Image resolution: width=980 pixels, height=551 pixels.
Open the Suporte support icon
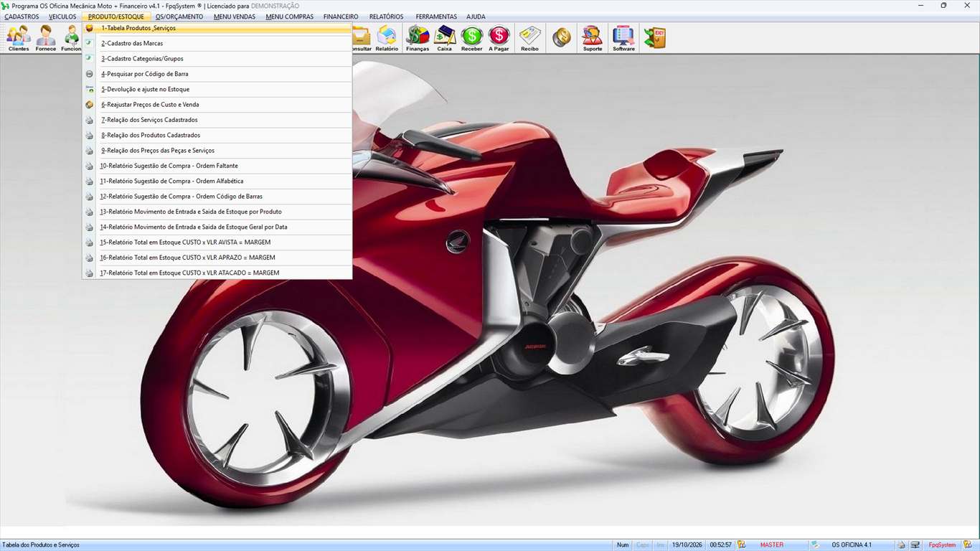[x=593, y=38]
